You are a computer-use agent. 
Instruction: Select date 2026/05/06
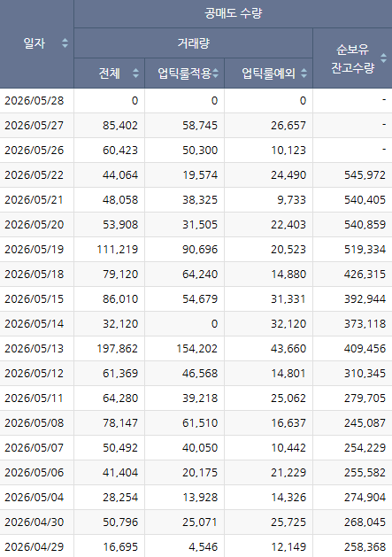point(35,473)
